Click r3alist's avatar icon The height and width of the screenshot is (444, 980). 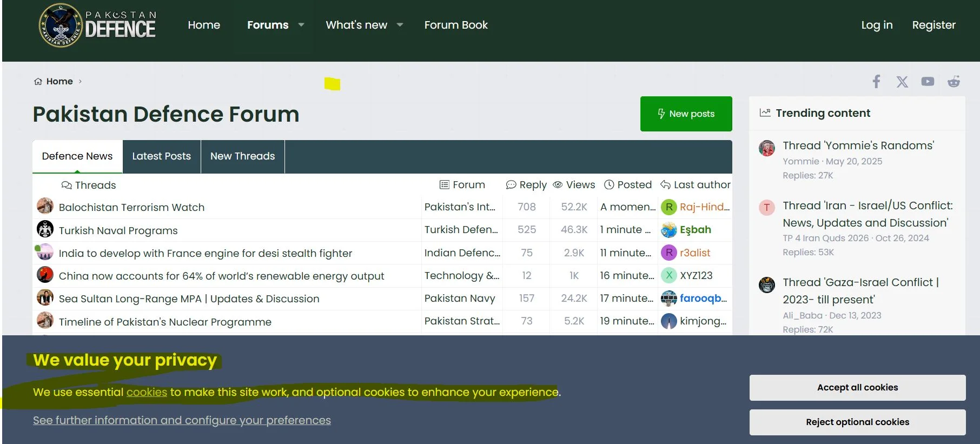(669, 253)
